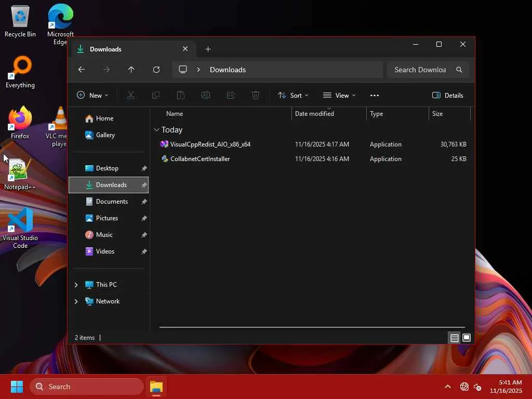The width and height of the screenshot is (532, 399).
Task: Select the Notepad++ desktop shortcut
Action: tap(20, 174)
